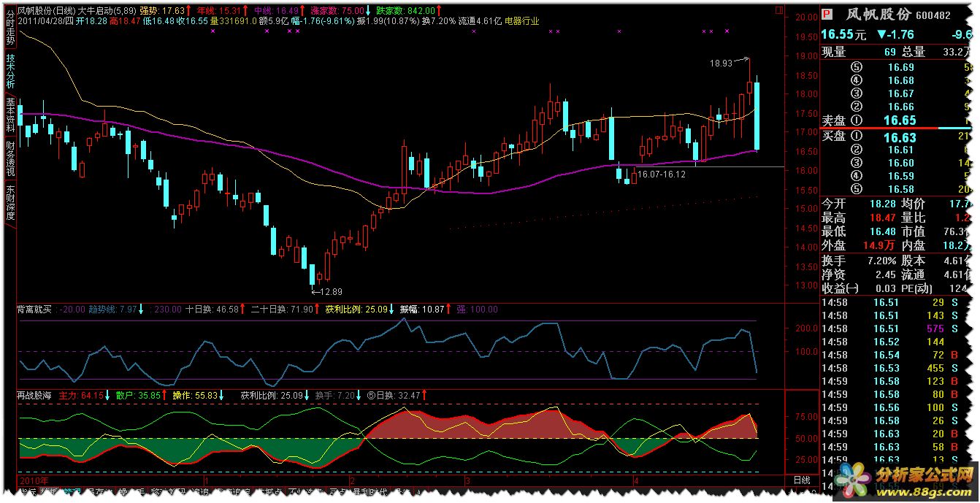The width and height of the screenshot is (980, 503).
Task: Click the 背离就买 indicator name
Action: click(34, 310)
